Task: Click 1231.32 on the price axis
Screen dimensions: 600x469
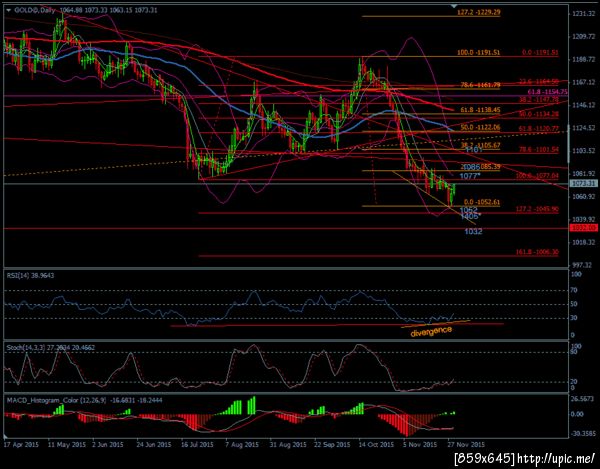Action: pyautogui.click(x=584, y=14)
